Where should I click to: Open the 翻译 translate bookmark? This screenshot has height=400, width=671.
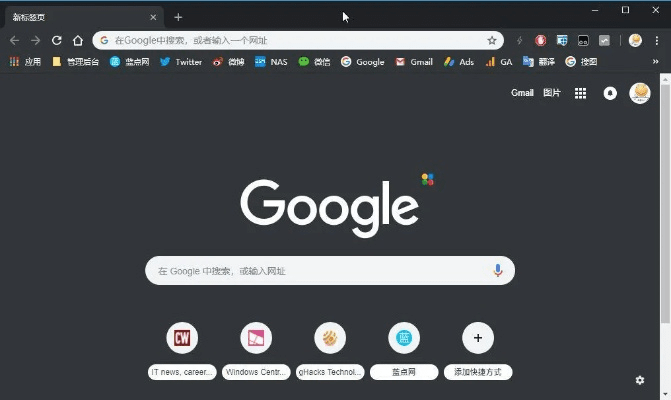(x=539, y=62)
